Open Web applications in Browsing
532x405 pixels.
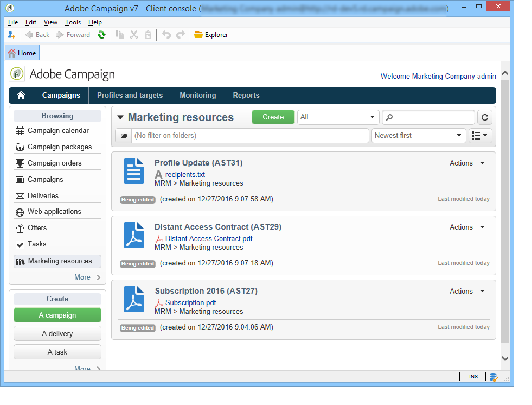click(x=57, y=212)
